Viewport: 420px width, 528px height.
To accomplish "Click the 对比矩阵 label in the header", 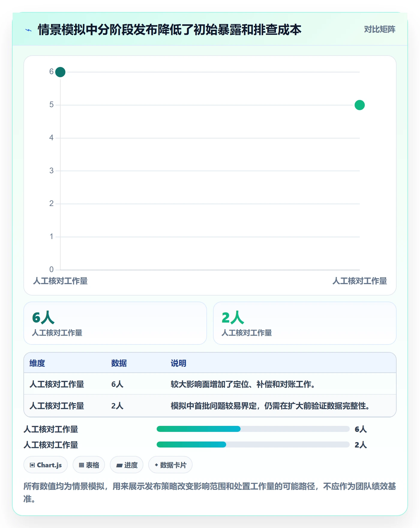I will (379, 29).
